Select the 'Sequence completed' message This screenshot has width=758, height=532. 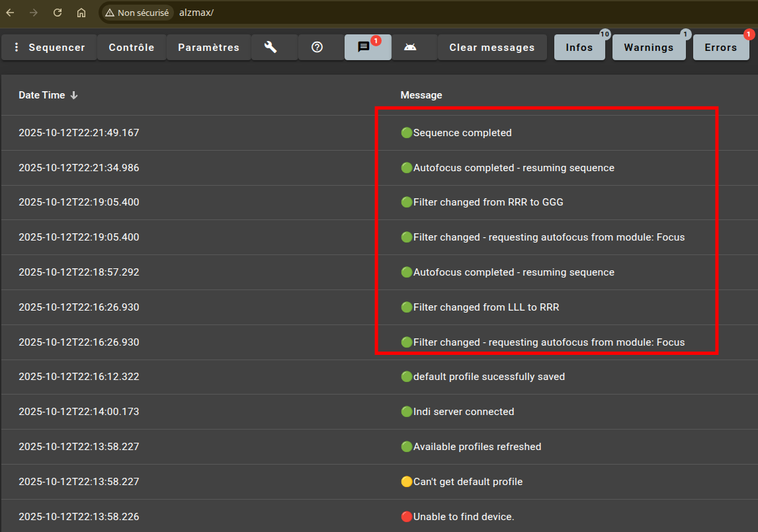pyautogui.click(x=462, y=133)
